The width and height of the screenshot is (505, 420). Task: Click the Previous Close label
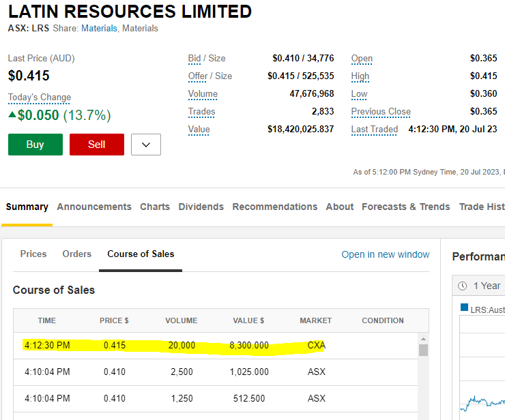381,111
